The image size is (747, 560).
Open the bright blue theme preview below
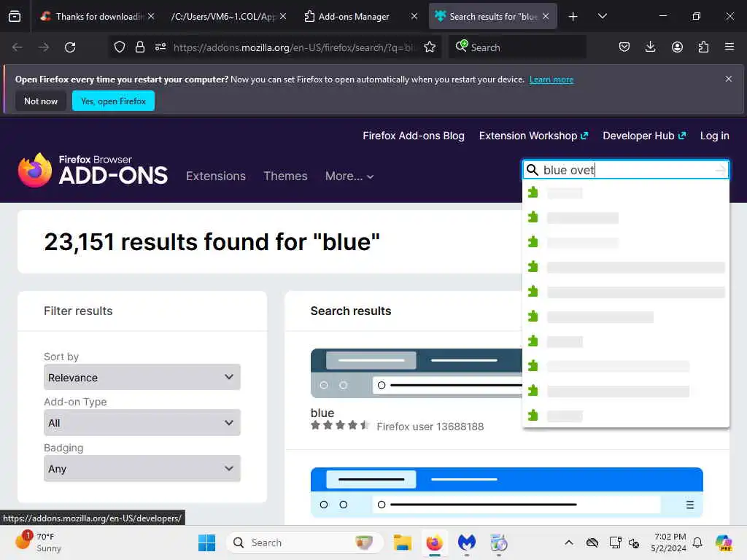pyautogui.click(x=507, y=492)
